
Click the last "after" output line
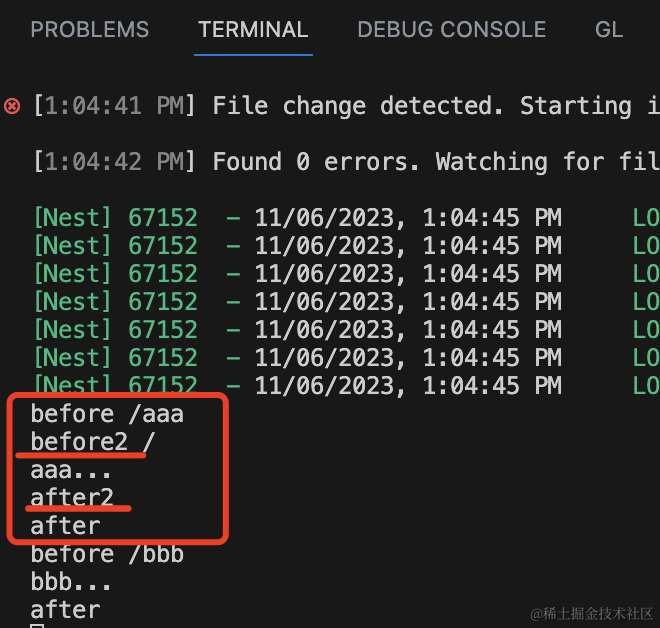pyautogui.click(x=65, y=609)
